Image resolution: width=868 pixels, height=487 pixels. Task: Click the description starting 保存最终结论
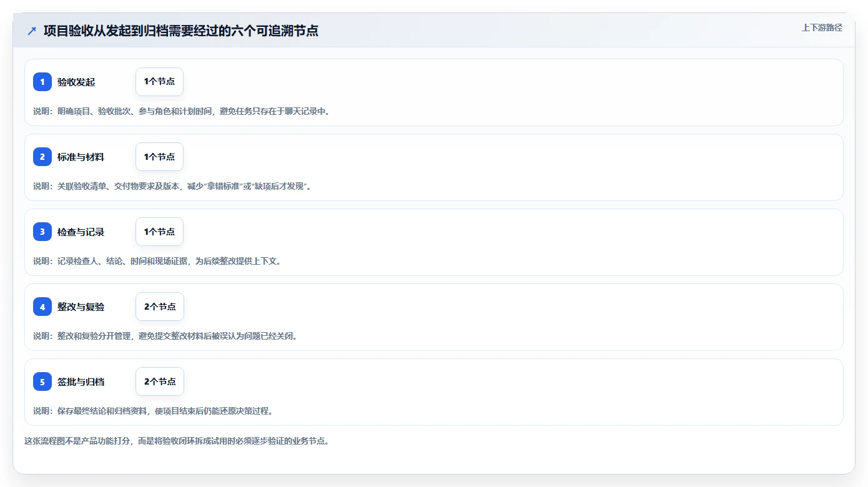tap(153, 411)
